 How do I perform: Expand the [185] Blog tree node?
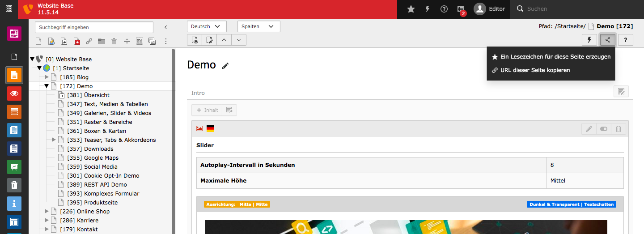point(47,77)
